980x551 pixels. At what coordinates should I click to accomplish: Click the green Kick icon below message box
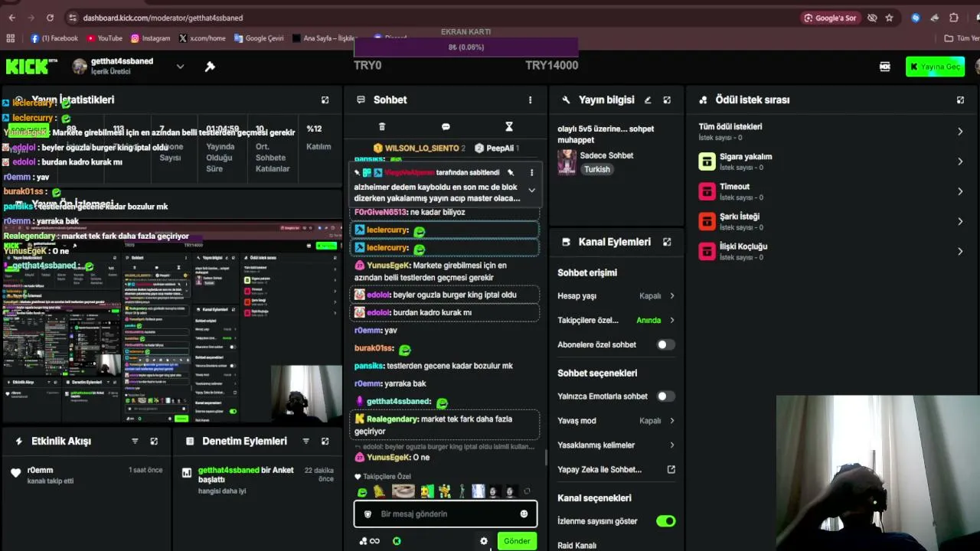coord(397,541)
